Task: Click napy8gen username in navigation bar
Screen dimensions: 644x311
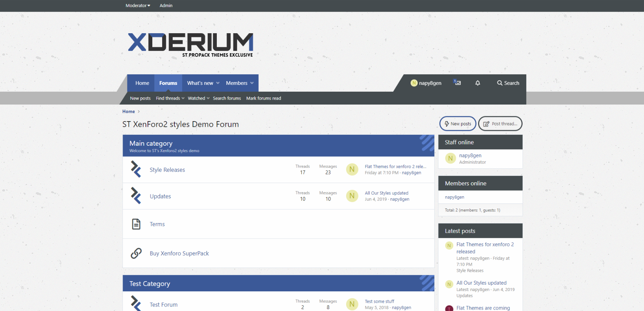Action: 430,83
